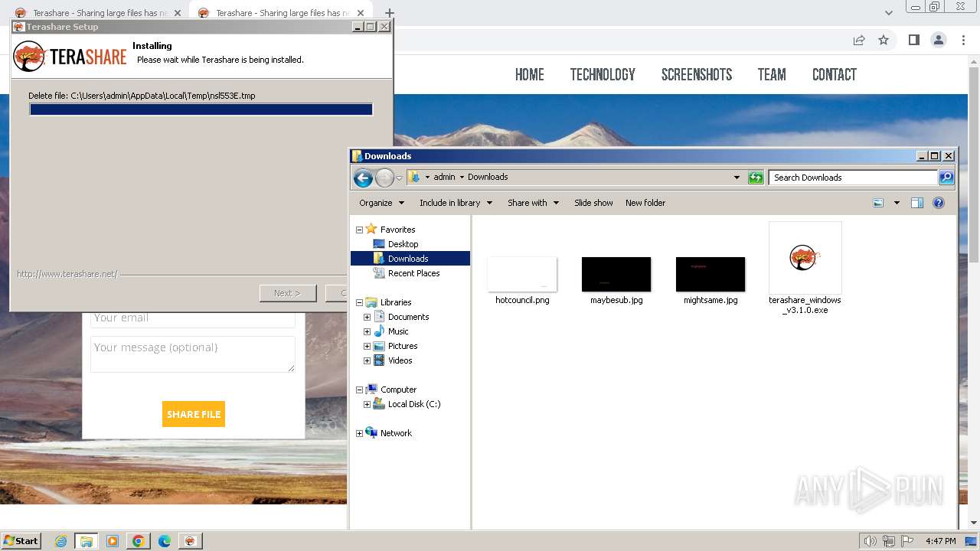Select Desktop in Favorites
Screen dimensions: 980x551
pyautogui.click(x=403, y=244)
